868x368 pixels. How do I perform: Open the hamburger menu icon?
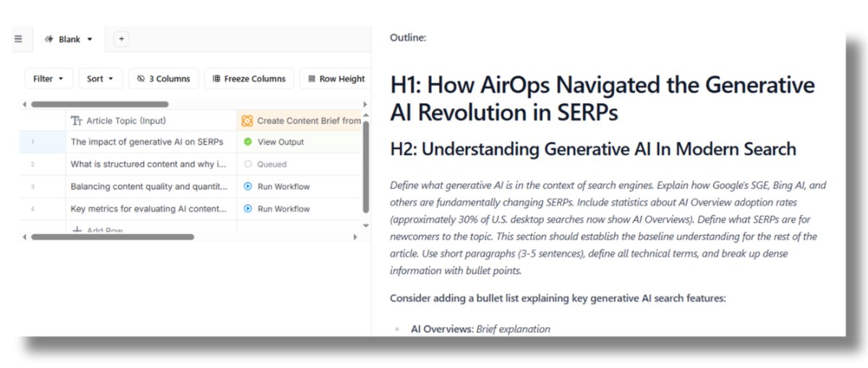point(19,39)
